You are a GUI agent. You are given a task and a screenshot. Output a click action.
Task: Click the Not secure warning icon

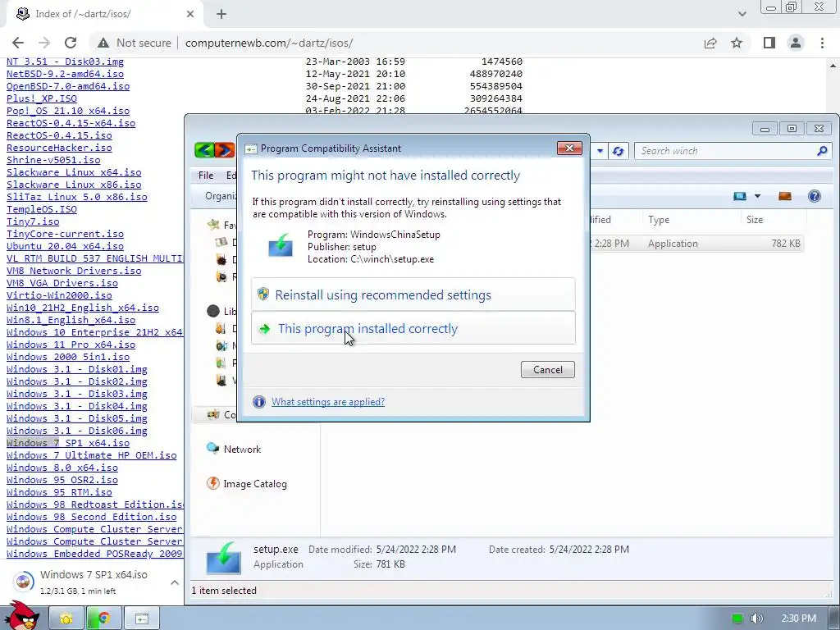[x=103, y=43]
